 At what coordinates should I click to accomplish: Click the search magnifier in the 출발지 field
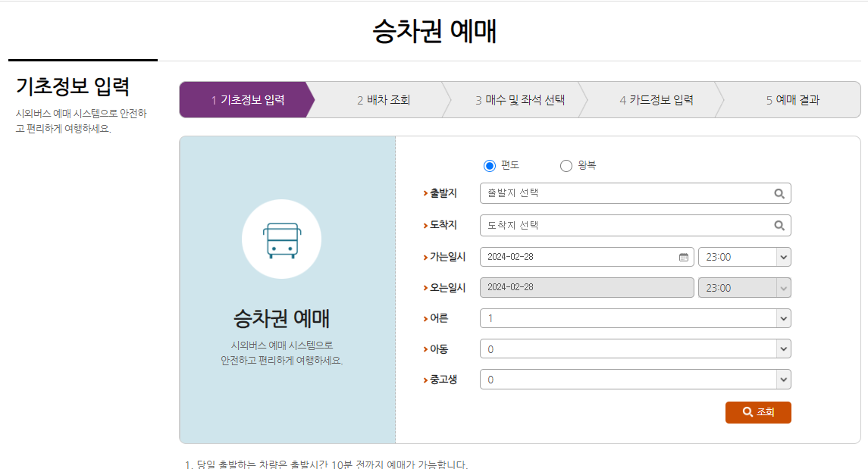[779, 193]
